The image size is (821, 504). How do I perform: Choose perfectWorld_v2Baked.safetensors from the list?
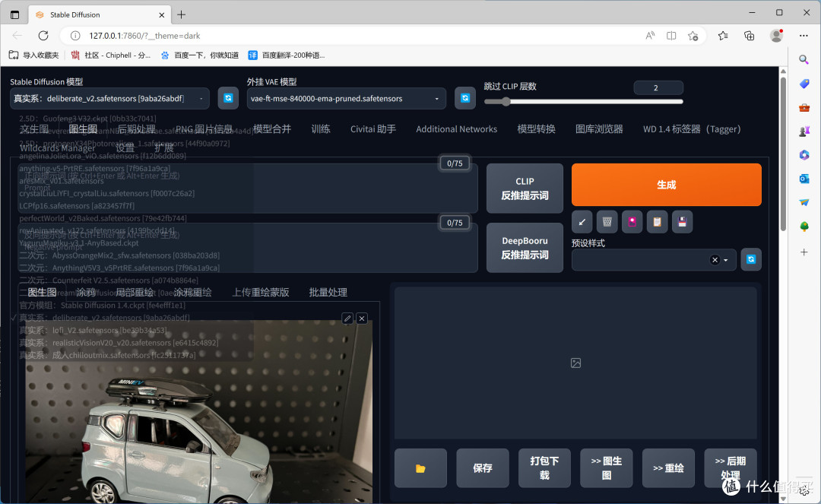click(x=103, y=218)
